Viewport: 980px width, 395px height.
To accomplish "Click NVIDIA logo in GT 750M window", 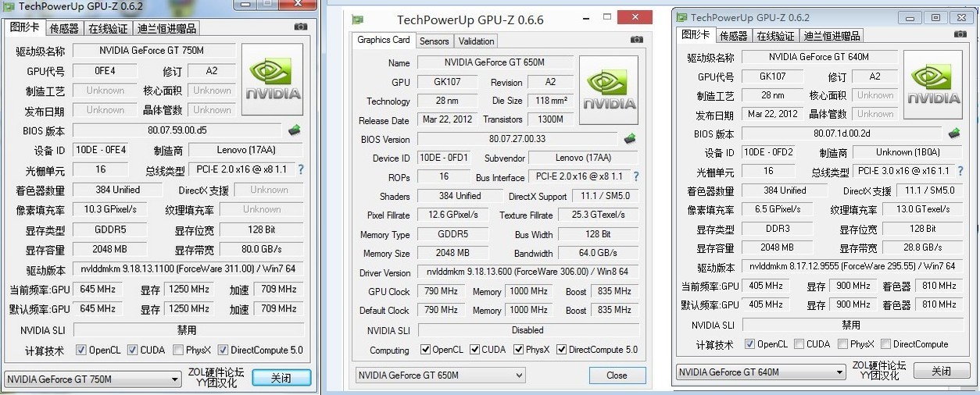I will tap(273, 81).
